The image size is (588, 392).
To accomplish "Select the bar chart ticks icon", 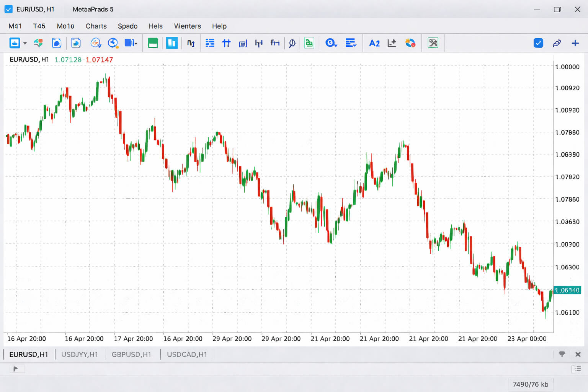I will click(259, 43).
